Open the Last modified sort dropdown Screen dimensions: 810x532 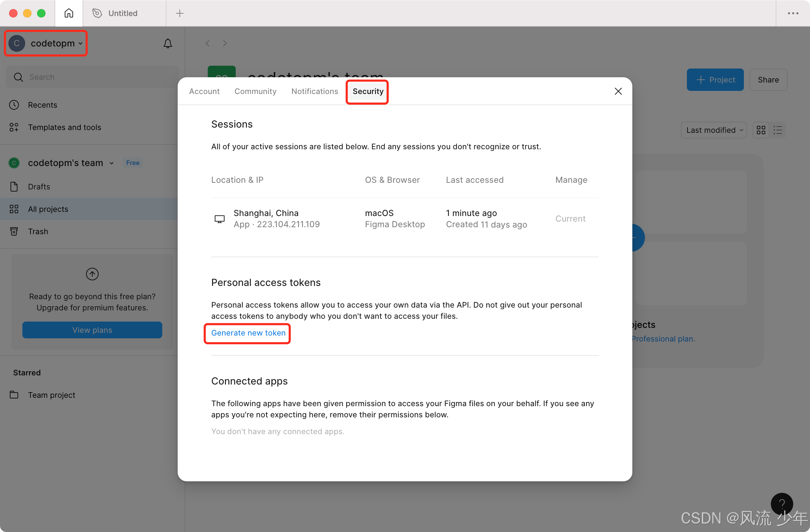click(714, 130)
